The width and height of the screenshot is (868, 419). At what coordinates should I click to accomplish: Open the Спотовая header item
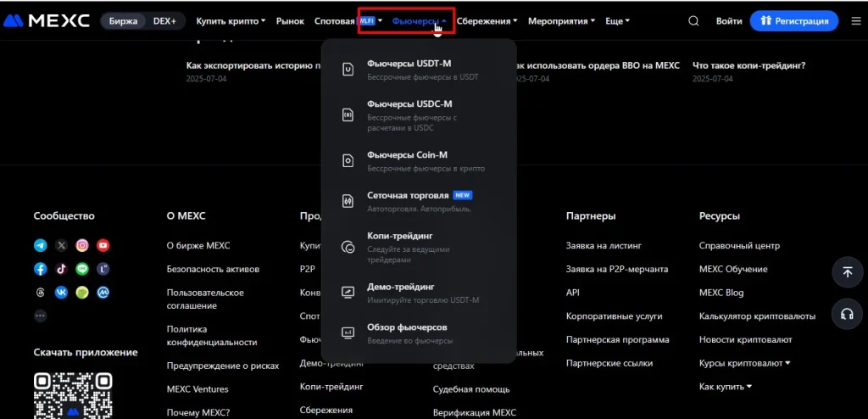pos(334,21)
